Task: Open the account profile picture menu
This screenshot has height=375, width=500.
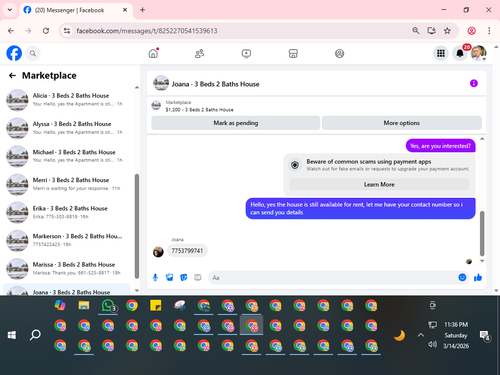Action: [x=479, y=53]
